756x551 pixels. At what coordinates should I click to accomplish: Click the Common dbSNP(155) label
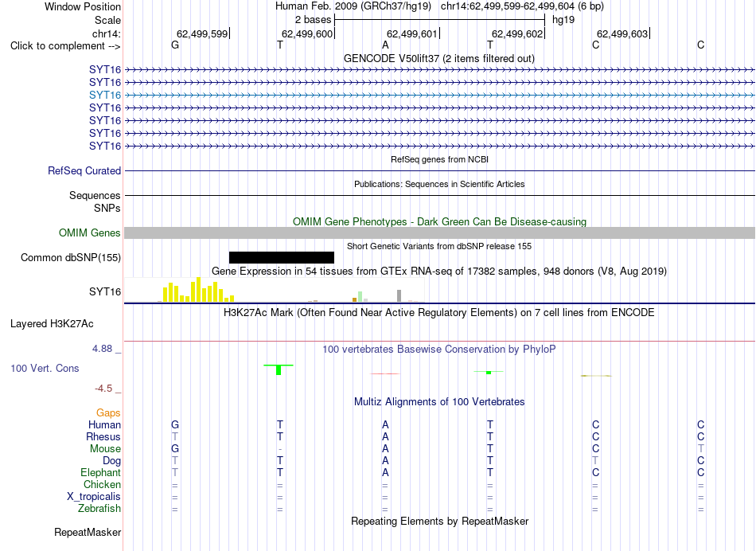tap(70, 258)
